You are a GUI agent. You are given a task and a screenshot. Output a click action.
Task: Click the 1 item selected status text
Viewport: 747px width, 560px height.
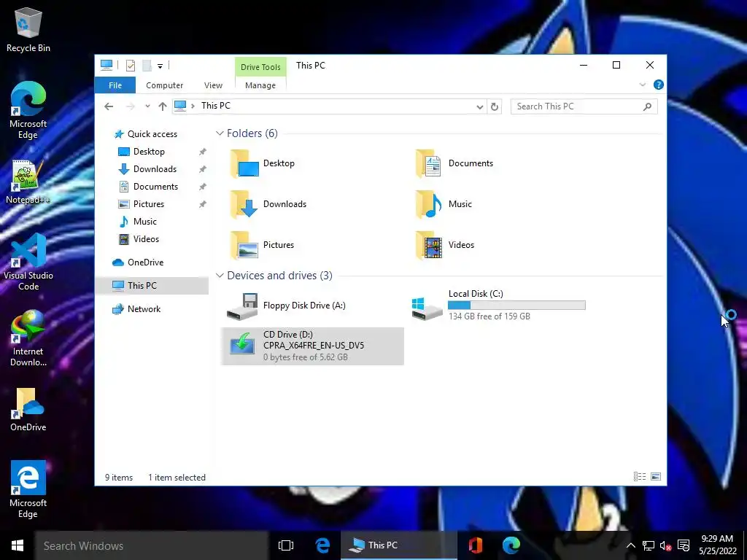[x=177, y=478]
